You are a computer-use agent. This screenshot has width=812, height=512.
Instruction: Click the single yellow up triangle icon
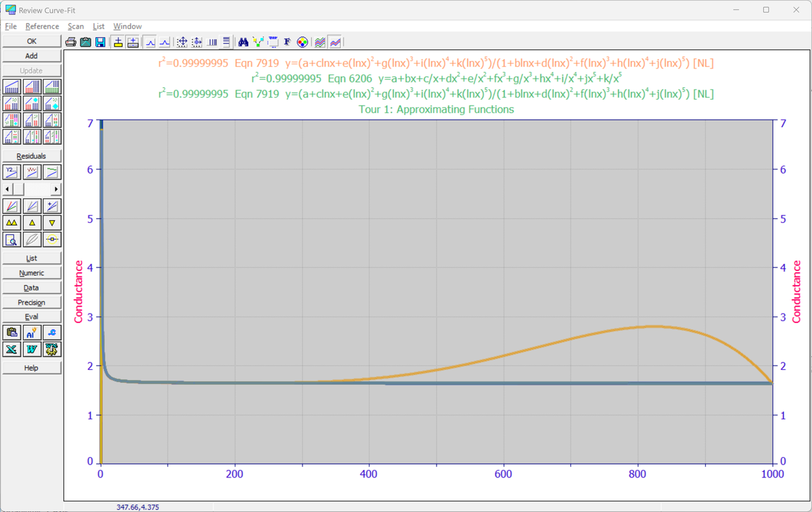click(x=32, y=222)
